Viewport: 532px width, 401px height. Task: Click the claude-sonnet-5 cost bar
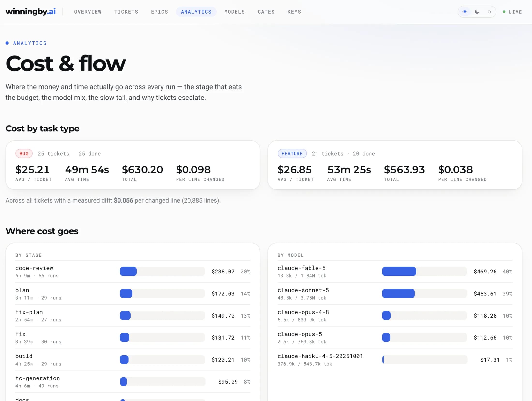(x=424, y=293)
